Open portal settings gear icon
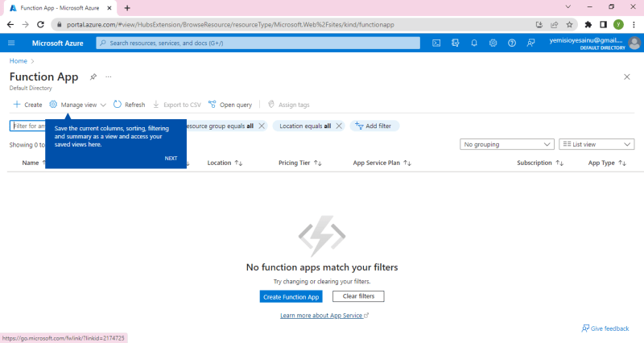Screen dimensions: 644x343 pos(493,43)
